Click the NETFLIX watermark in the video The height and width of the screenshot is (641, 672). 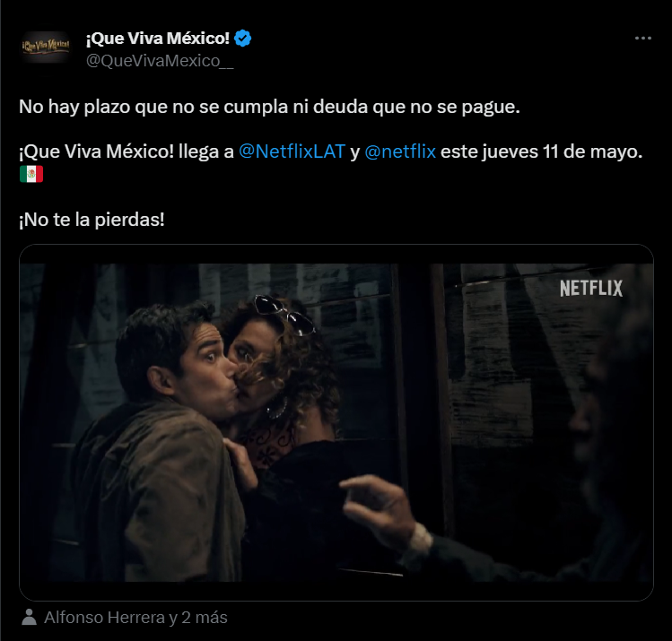pos(591,289)
